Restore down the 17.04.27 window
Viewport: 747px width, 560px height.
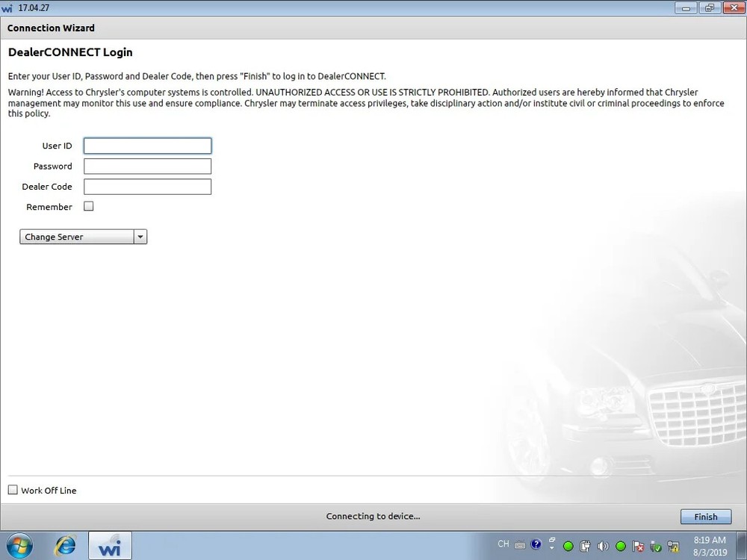click(x=710, y=7)
